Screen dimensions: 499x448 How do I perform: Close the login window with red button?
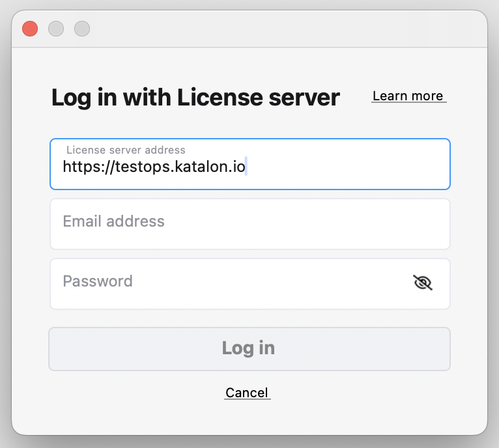tap(30, 29)
